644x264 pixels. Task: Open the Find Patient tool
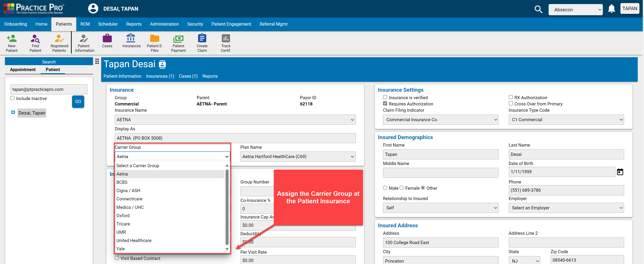click(x=35, y=43)
